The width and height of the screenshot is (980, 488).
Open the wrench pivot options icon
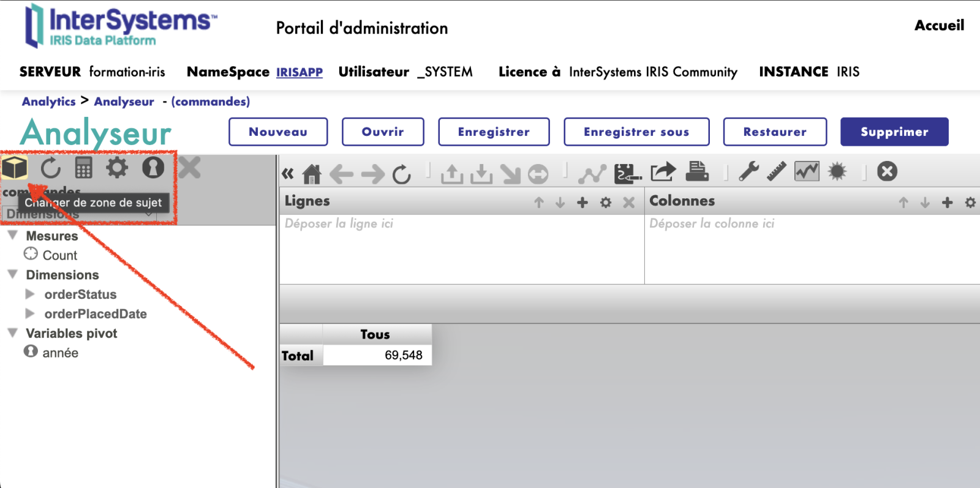click(x=748, y=171)
